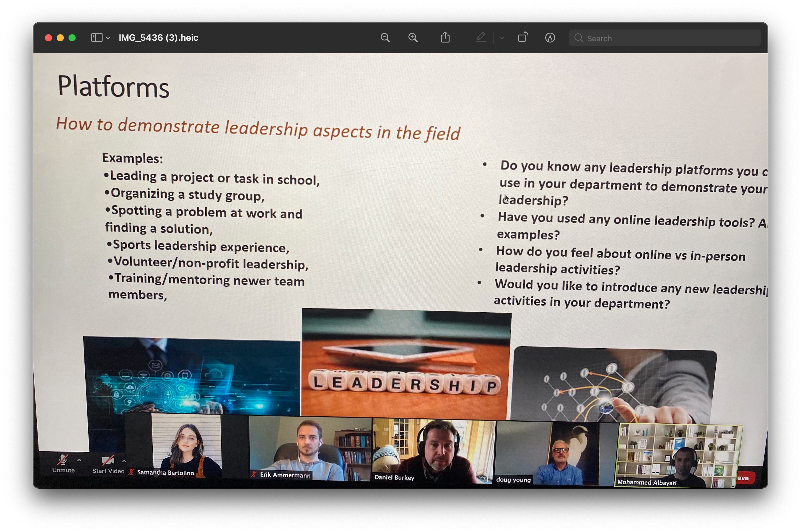Toggle the Markup toolbar icon
Screen dimensions: 801x532
click(550, 38)
